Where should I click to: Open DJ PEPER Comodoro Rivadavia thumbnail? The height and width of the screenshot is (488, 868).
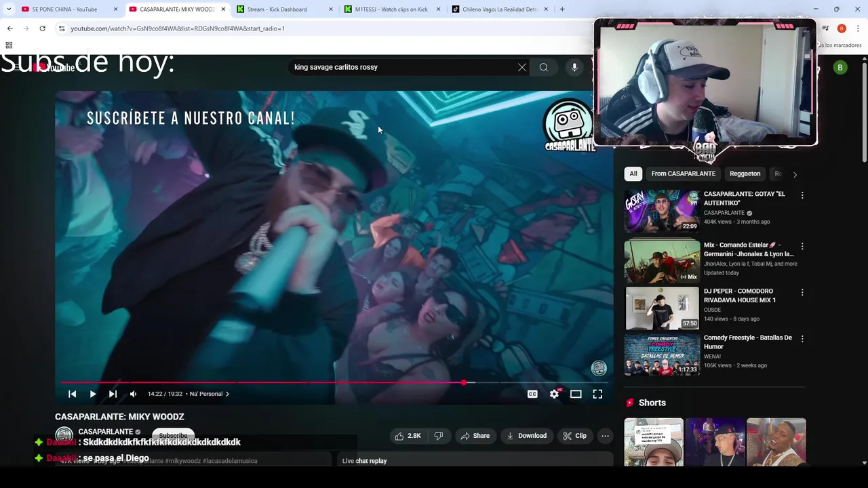(662, 308)
